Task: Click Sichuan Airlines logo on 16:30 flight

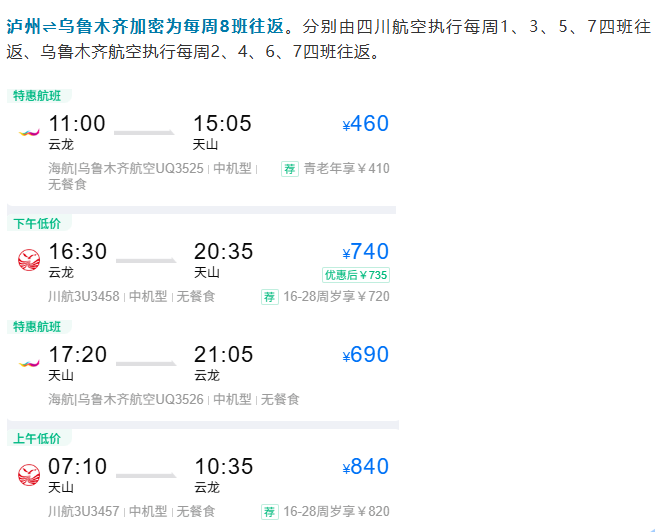Action: click(28, 260)
